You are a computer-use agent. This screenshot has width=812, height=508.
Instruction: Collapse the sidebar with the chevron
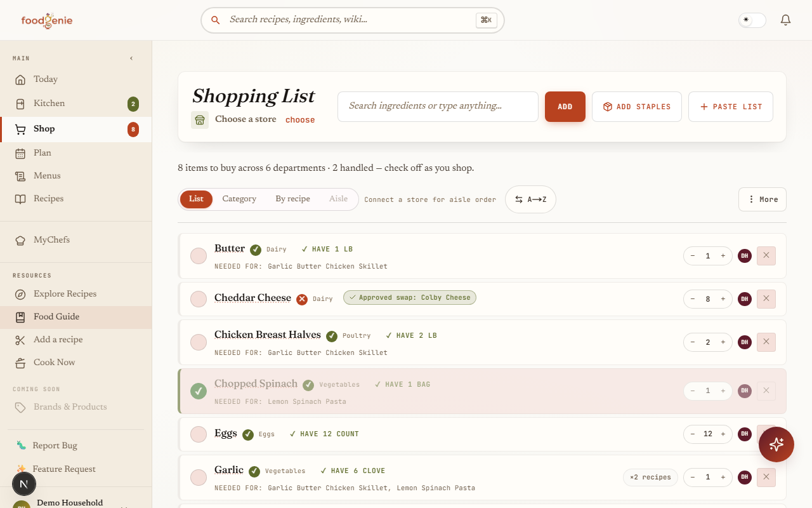click(131, 58)
